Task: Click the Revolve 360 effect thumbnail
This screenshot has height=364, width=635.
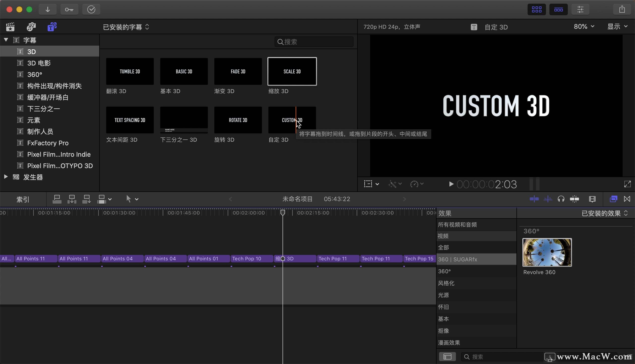Action: (x=547, y=252)
